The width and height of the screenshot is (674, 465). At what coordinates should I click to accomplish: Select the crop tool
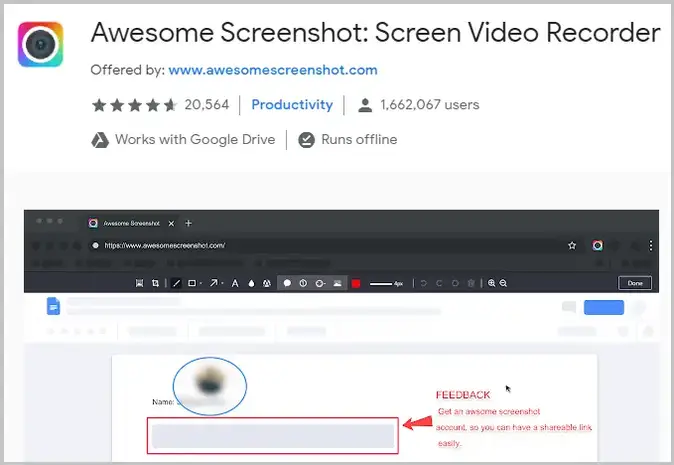[x=155, y=283]
